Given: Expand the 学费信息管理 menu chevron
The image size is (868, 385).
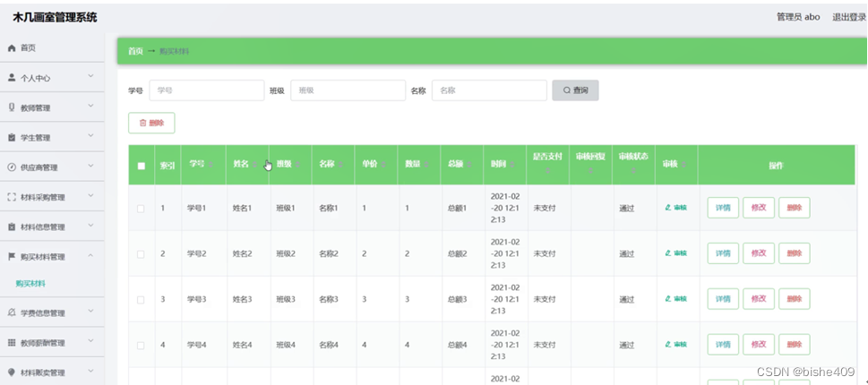Looking at the screenshot, I should pyautogui.click(x=90, y=312).
